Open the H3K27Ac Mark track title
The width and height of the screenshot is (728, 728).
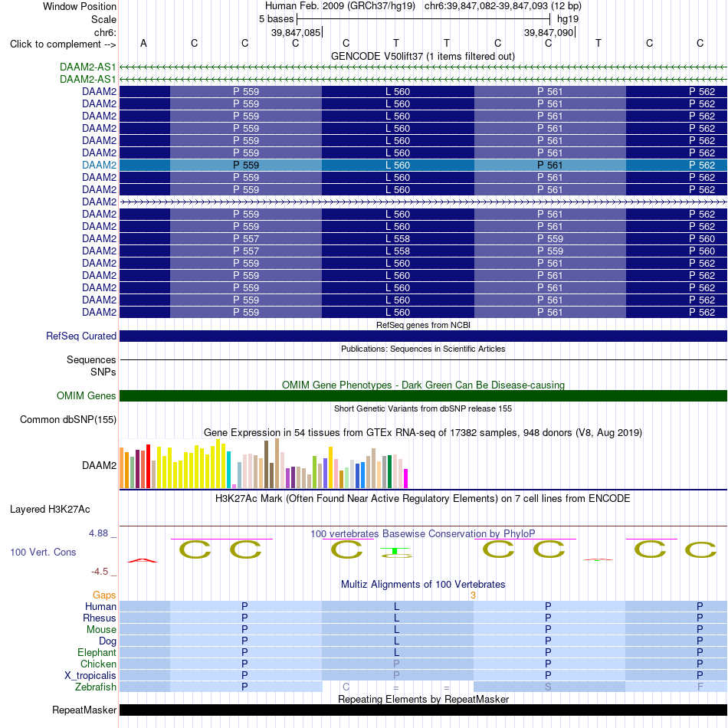click(423, 499)
